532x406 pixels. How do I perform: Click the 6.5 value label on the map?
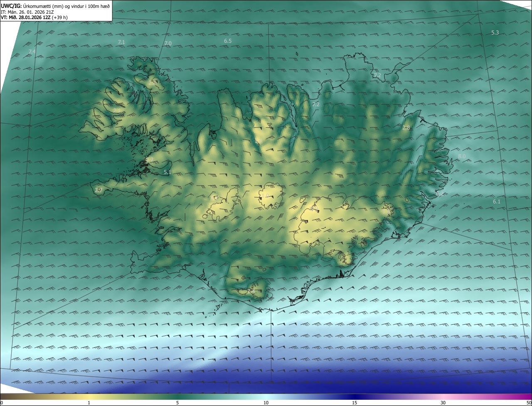228,41
